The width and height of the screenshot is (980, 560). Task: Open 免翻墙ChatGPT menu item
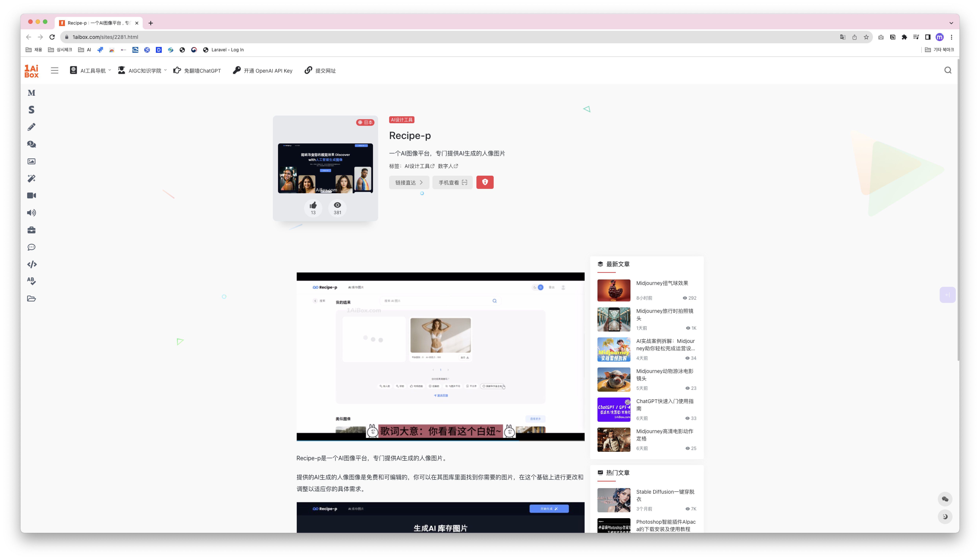(197, 70)
